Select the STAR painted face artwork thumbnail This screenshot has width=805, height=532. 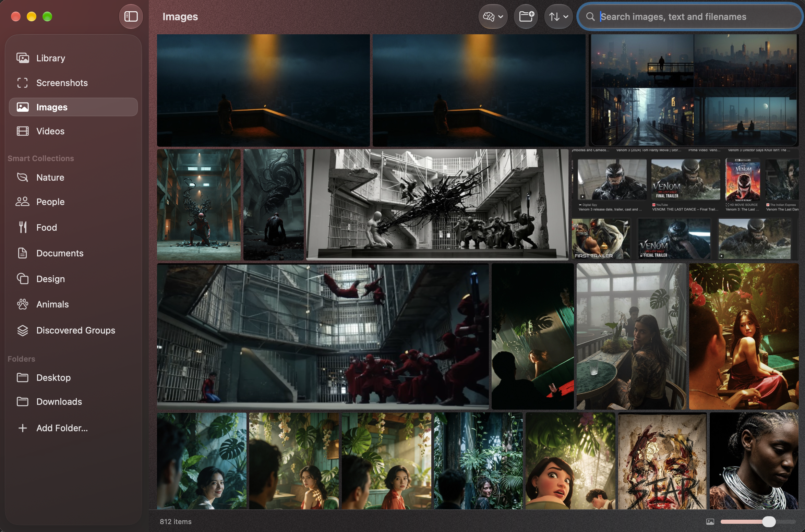(662, 461)
